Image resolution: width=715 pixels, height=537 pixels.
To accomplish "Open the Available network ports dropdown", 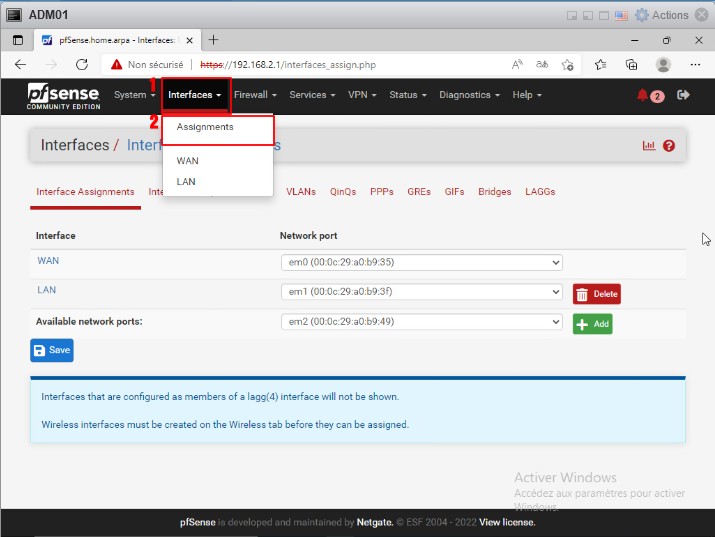I will coord(421,322).
